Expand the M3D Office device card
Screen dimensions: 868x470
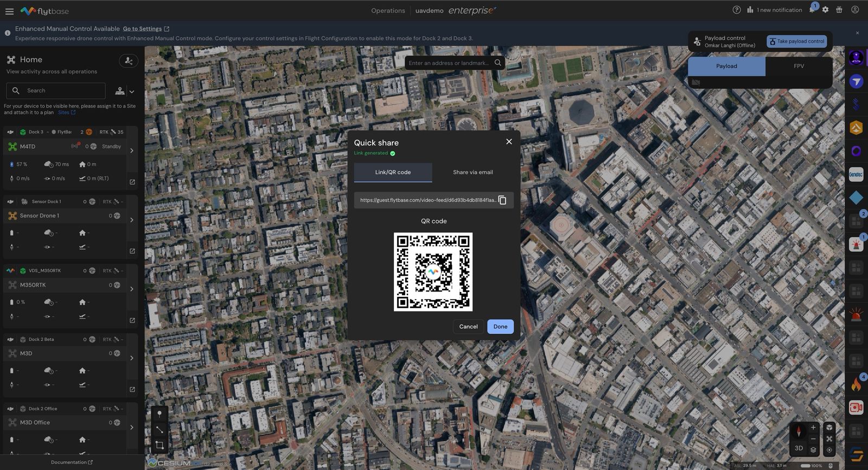click(x=132, y=427)
